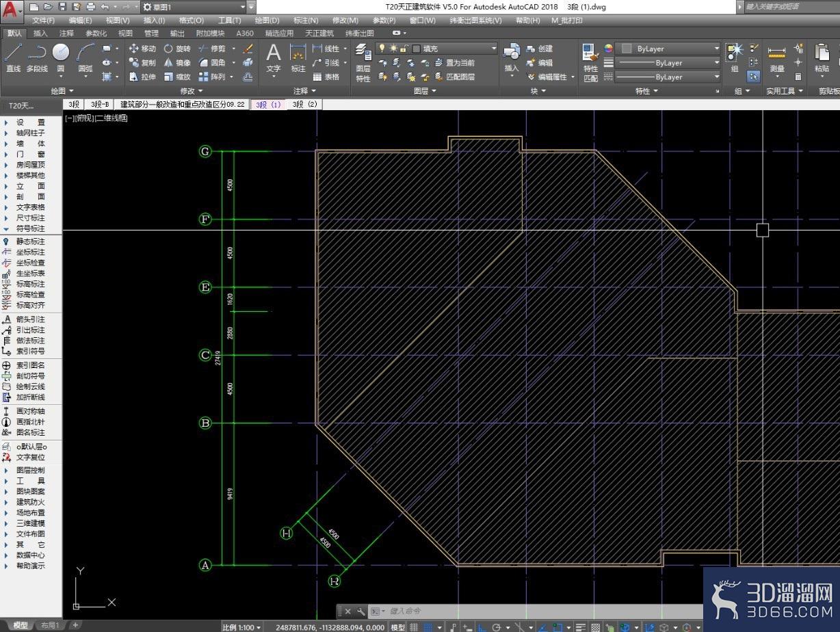Open the 格式(O) menu

click(x=191, y=21)
